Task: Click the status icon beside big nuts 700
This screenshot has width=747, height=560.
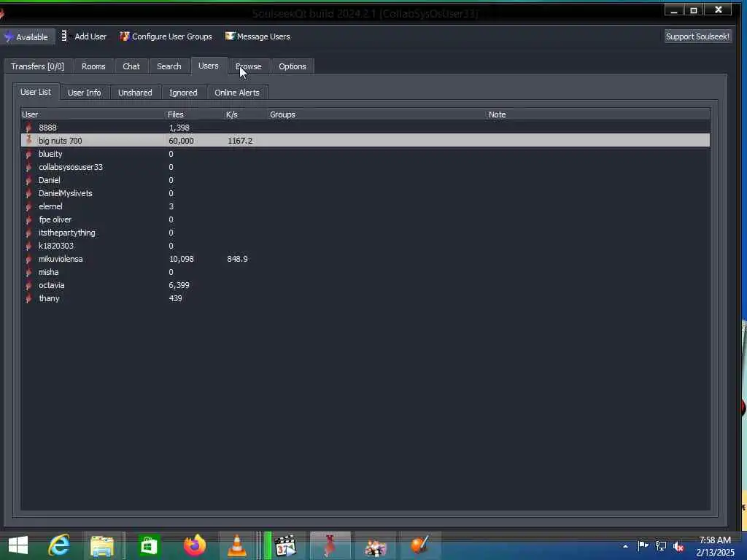Action: (29, 141)
